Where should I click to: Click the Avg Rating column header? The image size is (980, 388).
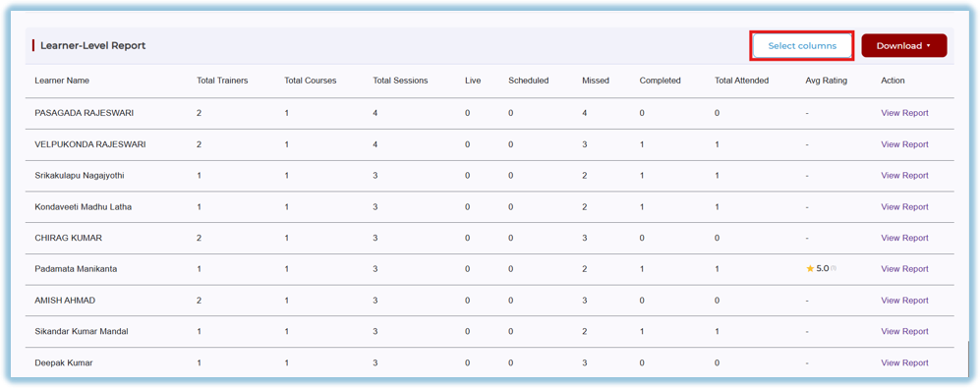pos(827,81)
